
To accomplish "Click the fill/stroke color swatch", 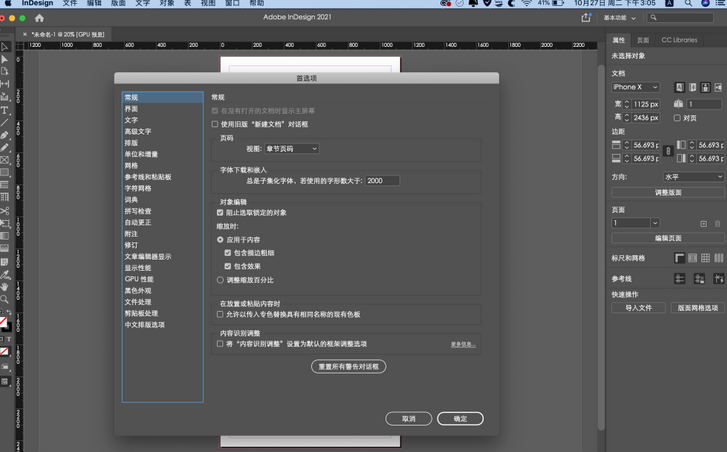I will 4,323.
